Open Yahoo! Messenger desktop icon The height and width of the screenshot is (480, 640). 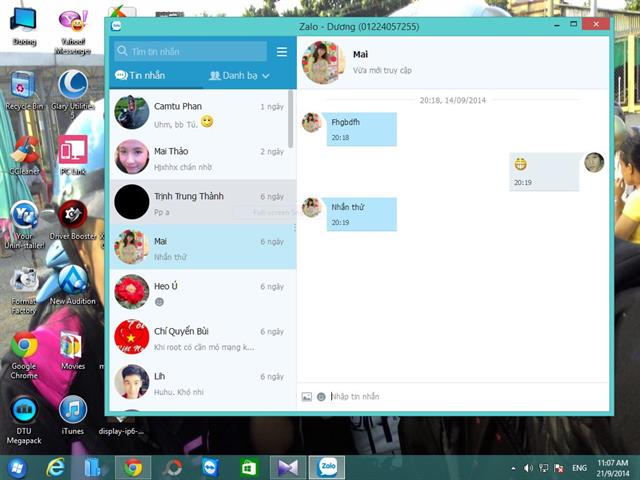pyautogui.click(x=73, y=33)
